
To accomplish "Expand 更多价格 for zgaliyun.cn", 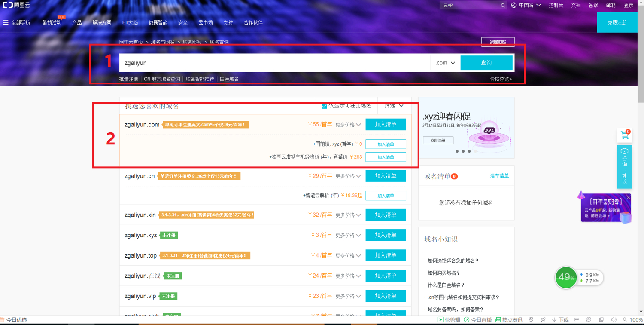I will [x=348, y=176].
